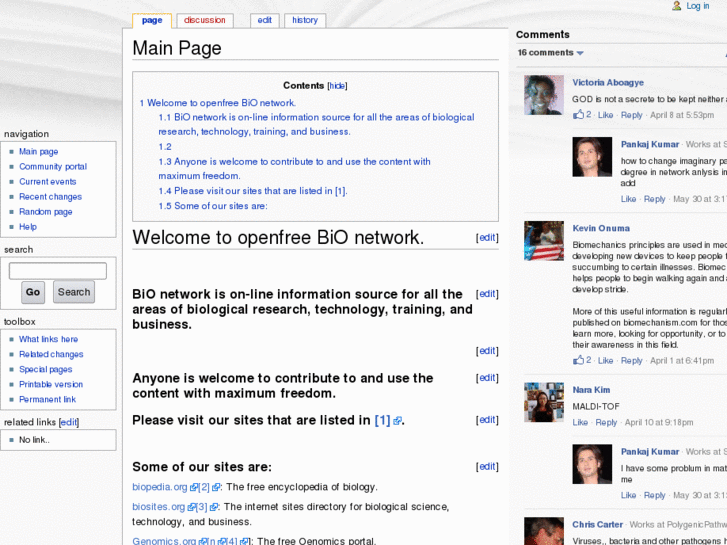The width and height of the screenshot is (727, 545).
Task: Reply to Victoria Aboagye's comment
Action: [x=631, y=115]
